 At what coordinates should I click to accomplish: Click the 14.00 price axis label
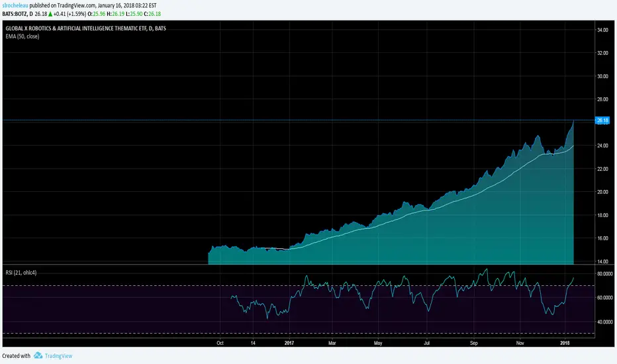coord(602,261)
